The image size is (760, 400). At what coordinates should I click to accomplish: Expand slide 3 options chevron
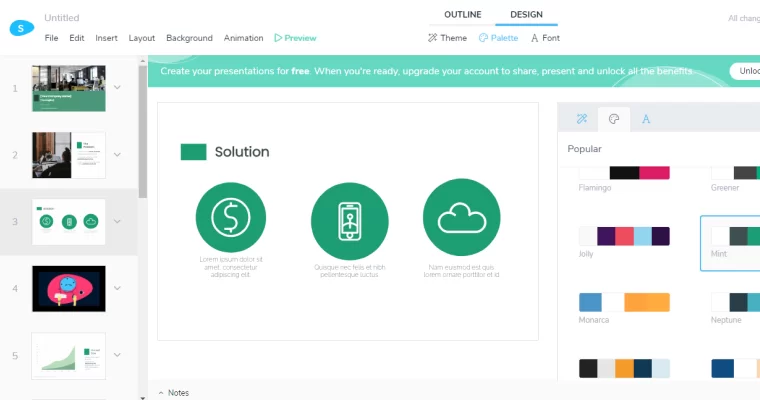click(x=117, y=222)
